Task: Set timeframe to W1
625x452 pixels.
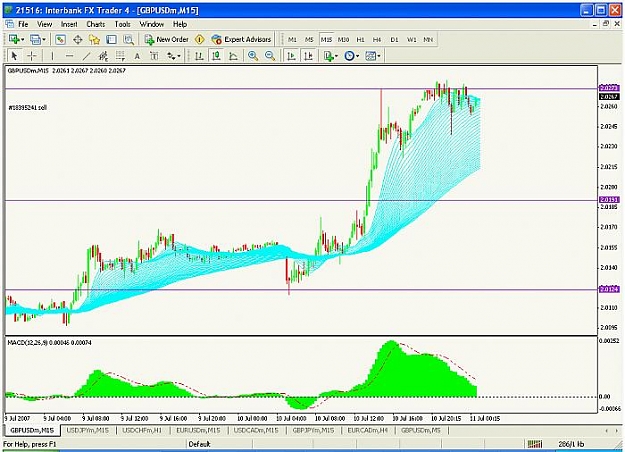Action: [x=411, y=39]
